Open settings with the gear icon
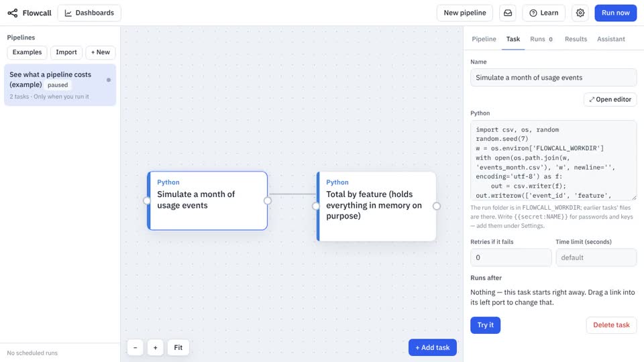 (580, 13)
